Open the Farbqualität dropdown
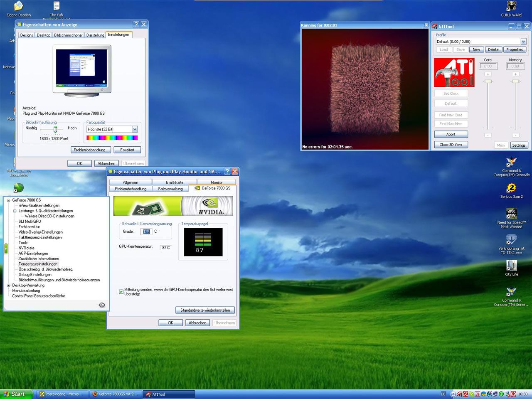This screenshot has width=532, height=399. point(135,129)
